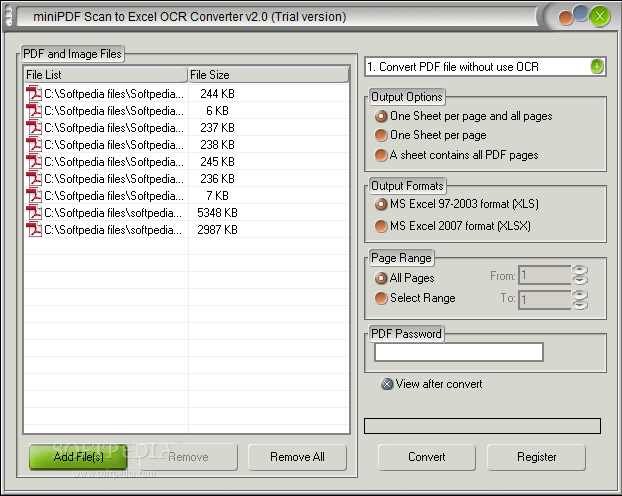Open the conversion mode dropdown arrow
622x496 pixels.
coord(597,66)
